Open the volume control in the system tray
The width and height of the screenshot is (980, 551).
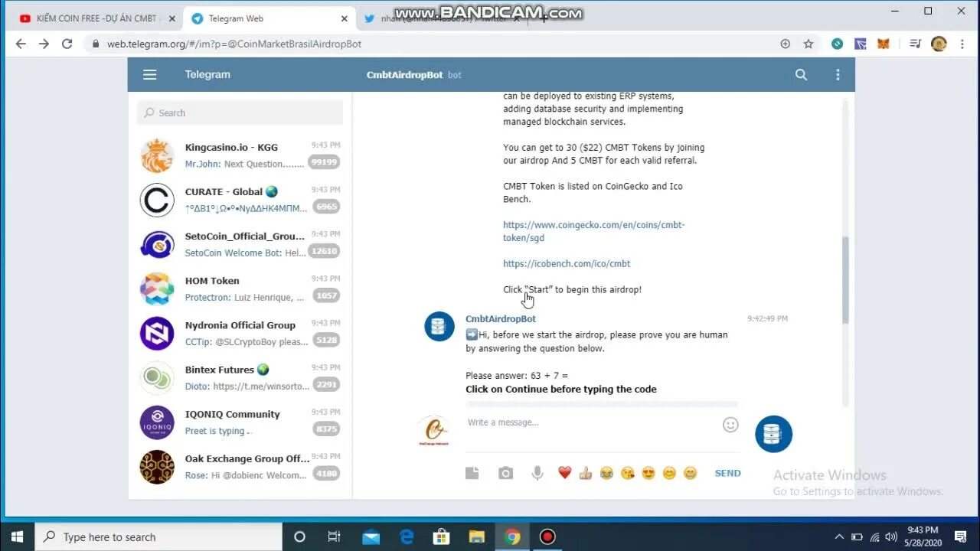[890, 537]
